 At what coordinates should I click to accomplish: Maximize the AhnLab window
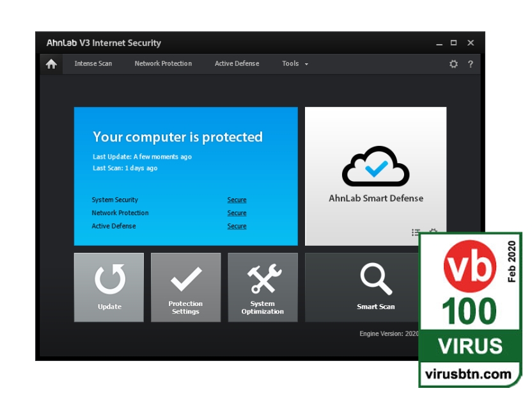[x=453, y=43]
